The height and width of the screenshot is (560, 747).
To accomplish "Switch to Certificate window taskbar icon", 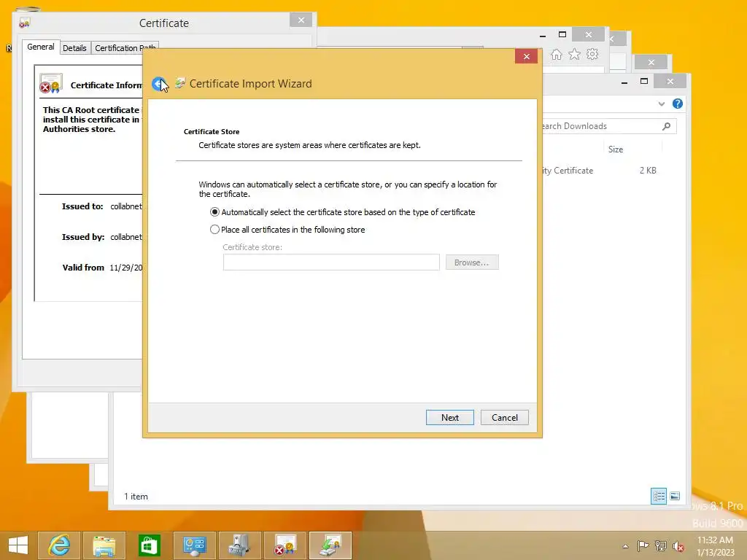I will (285, 545).
